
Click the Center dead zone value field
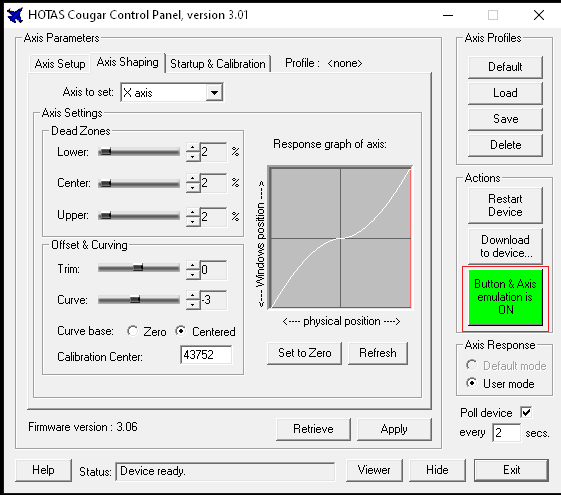(213, 183)
